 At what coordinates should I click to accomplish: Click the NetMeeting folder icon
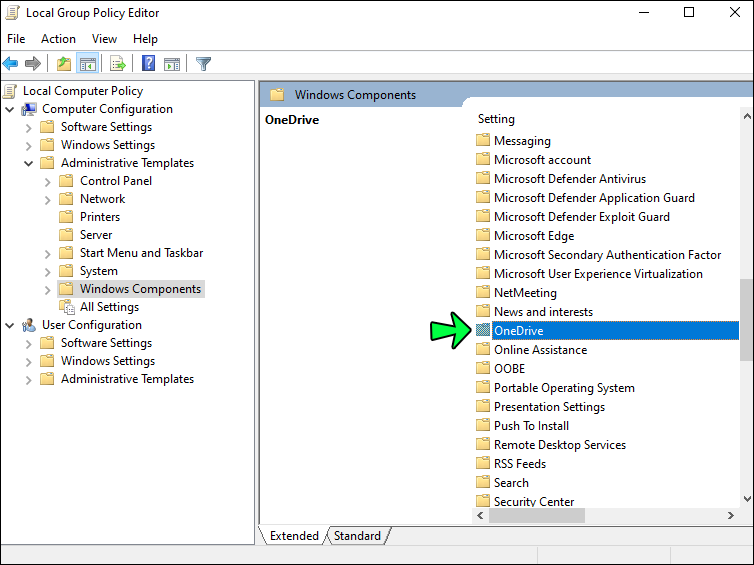483,292
